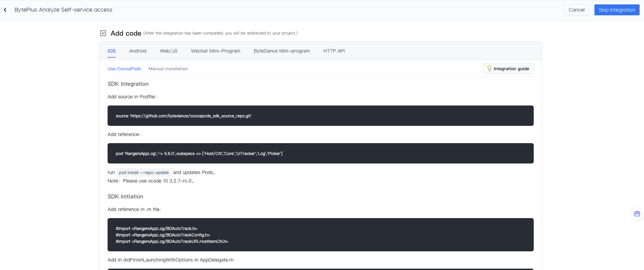Click the 'and updates Pods' text
The width and height of the screenshot is (644, 270).
click(194, 172)
